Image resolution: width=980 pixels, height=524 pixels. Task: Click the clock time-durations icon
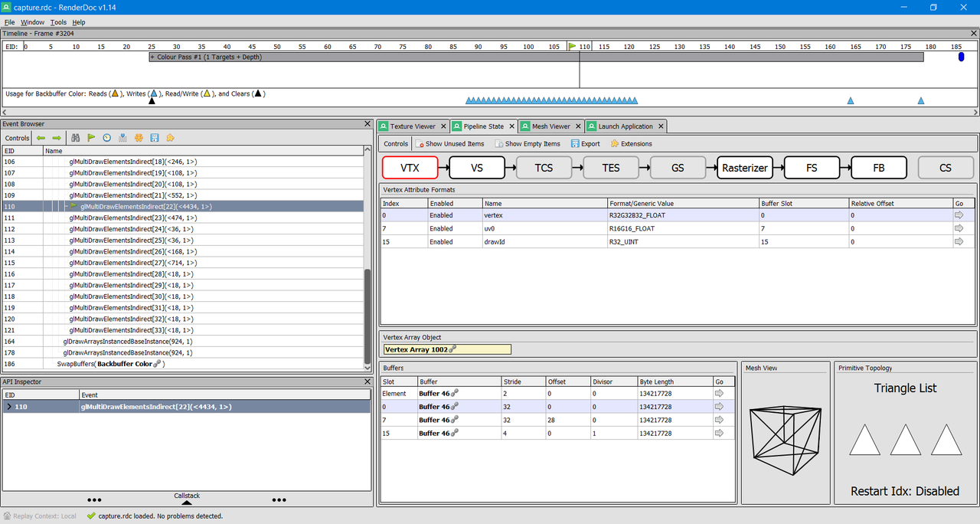pos(107,138)
